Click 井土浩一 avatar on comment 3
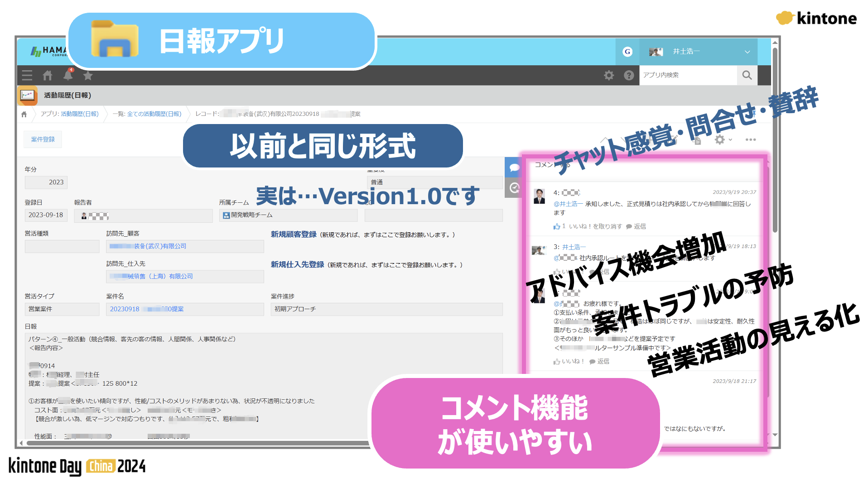Image resolution: width=868 pixels, height=488 pixels. coord(539,250)
